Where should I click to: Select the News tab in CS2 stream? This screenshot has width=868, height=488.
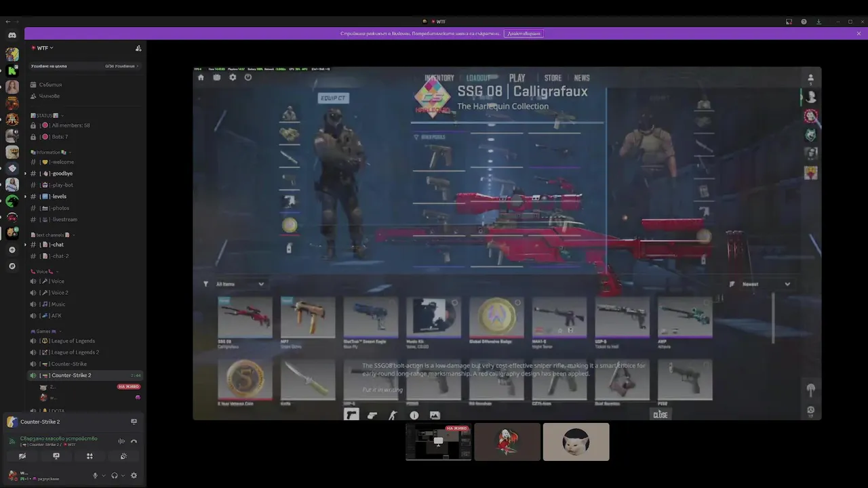[x=582, y=78]
